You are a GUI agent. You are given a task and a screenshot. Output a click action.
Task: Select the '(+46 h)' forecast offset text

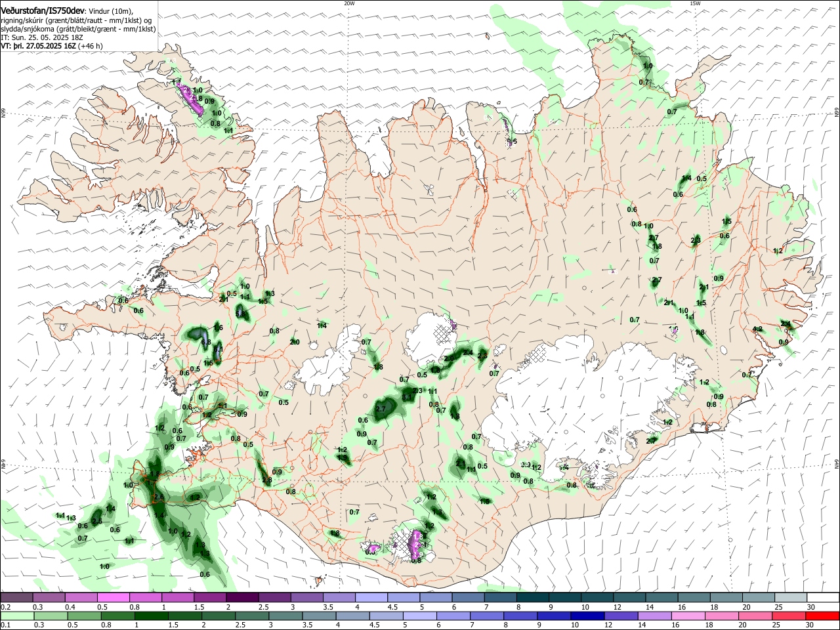pos(91,46)
